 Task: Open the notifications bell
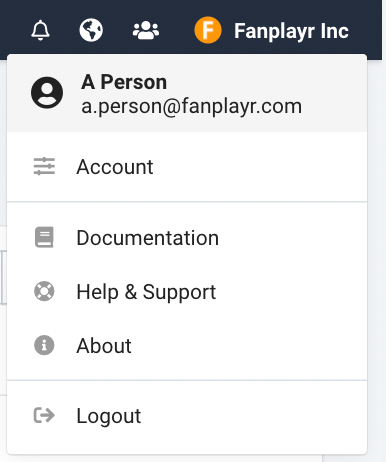click(40, 30)
